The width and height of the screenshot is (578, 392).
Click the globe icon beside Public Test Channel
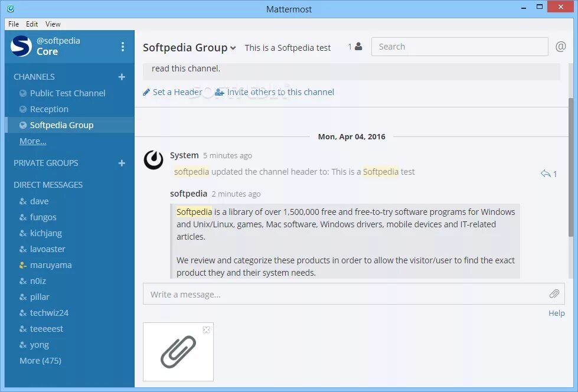tap(23, 93)
